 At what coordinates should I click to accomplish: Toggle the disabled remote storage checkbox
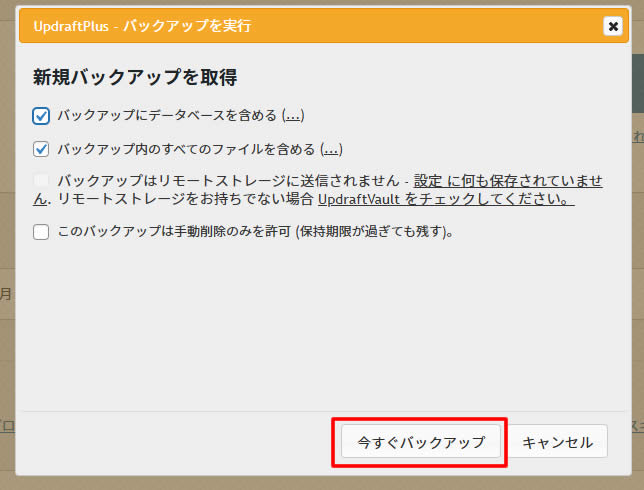pos(41,180)
